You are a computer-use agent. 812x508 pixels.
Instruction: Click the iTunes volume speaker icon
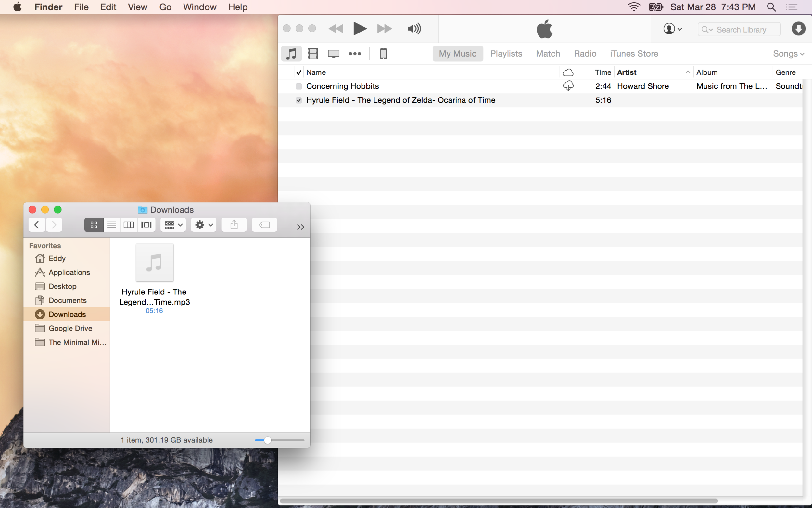(414, 29)
